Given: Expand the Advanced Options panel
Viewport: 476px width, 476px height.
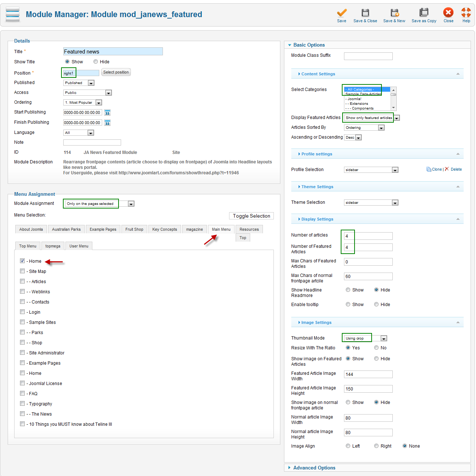Looking at the screenshot, I should (x=314, y=468).
